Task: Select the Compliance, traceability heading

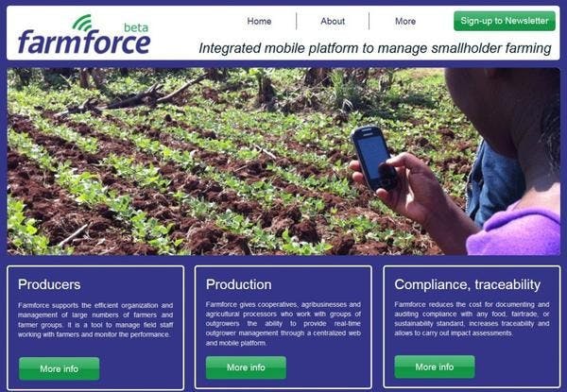Action: pyautogui.click(x=468, y=284)
